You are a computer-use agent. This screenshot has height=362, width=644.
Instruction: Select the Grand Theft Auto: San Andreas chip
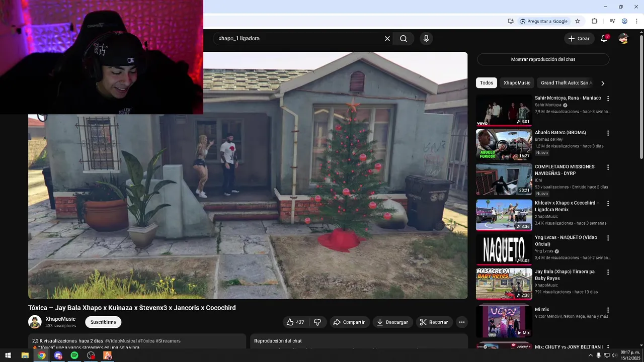(567, 83)
